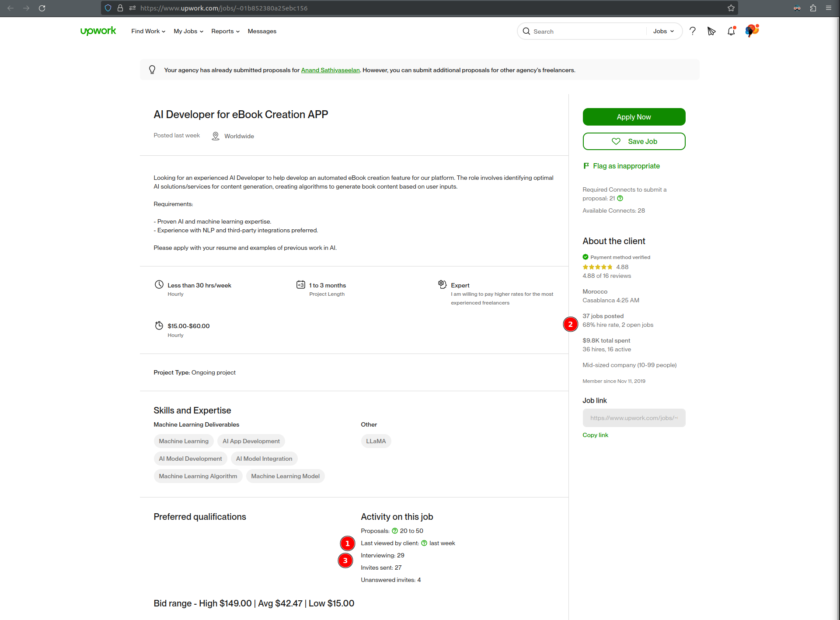Click the calendar icon for project length
Image resolution: width=840 pixels, height=620 pixels.
(301, 284)
